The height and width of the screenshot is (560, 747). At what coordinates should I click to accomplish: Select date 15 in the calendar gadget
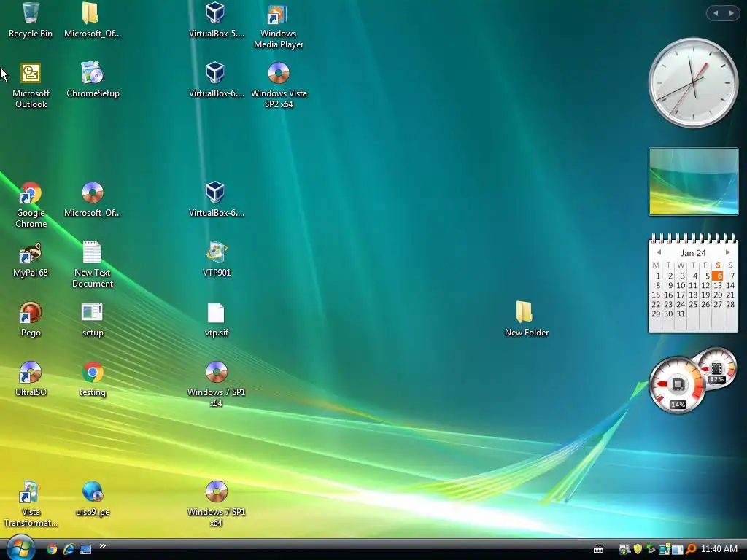click(656, 295)
